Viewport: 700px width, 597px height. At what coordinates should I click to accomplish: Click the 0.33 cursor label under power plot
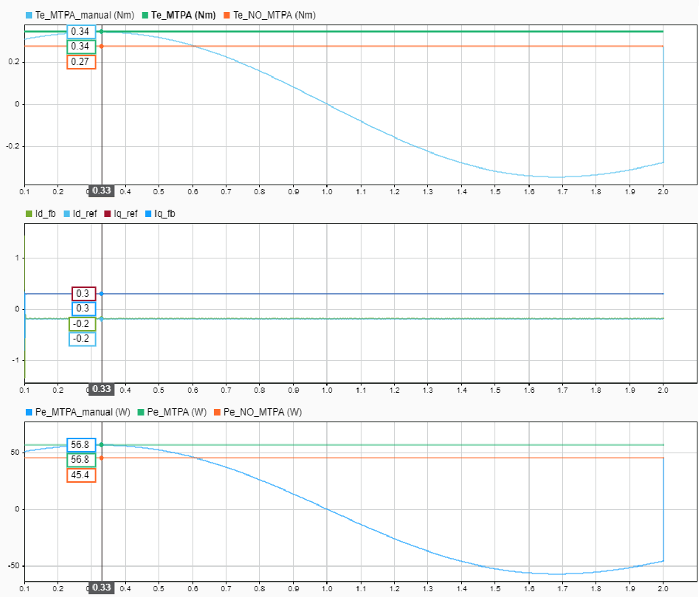(x=101, y=588)
